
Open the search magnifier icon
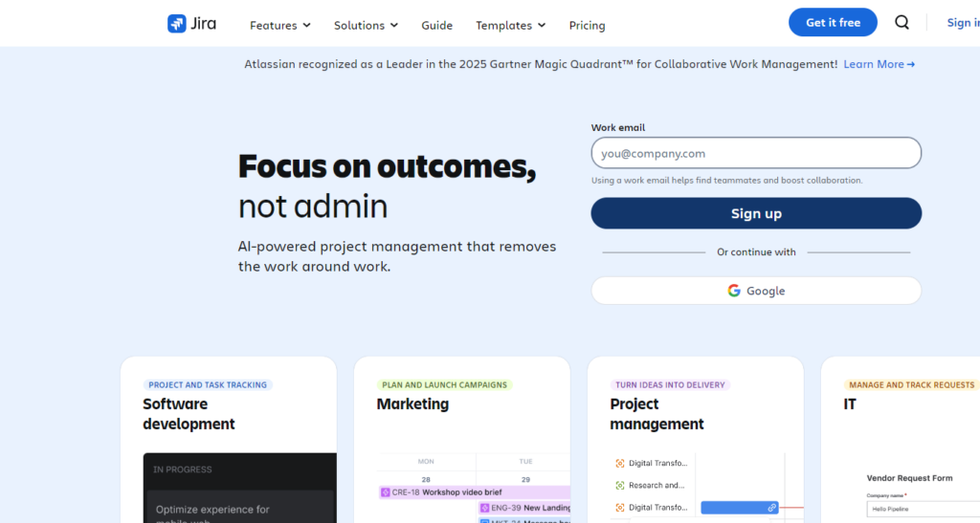pyautogui.click(x=902, y=23)
